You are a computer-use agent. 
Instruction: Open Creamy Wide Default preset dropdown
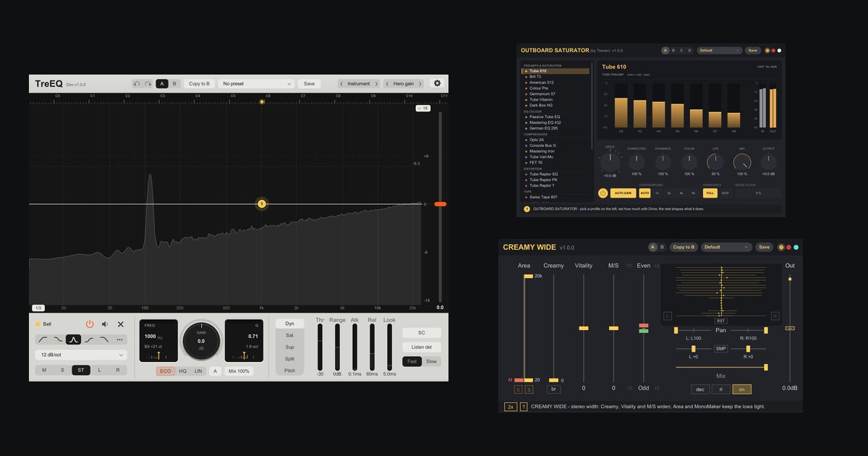click(x=726, y=248)
